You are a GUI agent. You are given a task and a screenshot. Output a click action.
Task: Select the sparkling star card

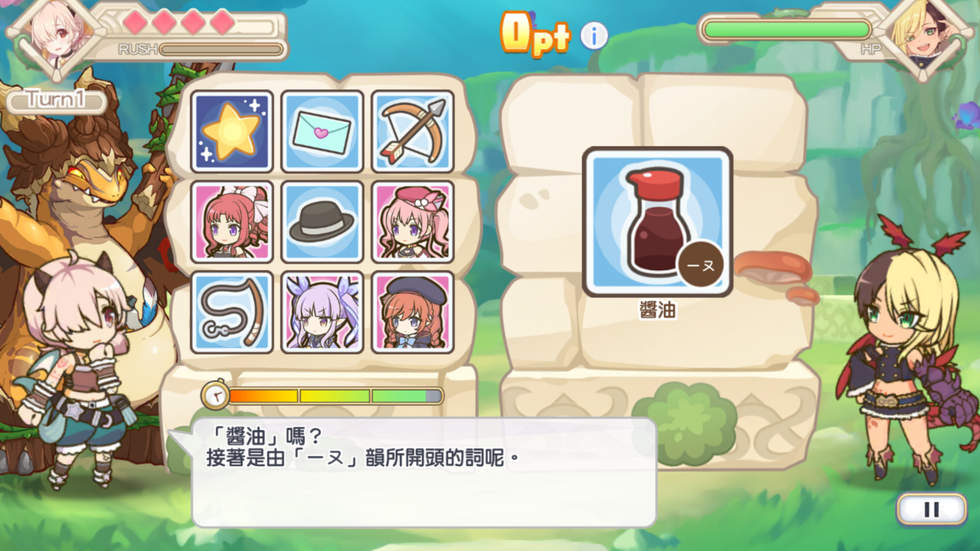(232, 131)
